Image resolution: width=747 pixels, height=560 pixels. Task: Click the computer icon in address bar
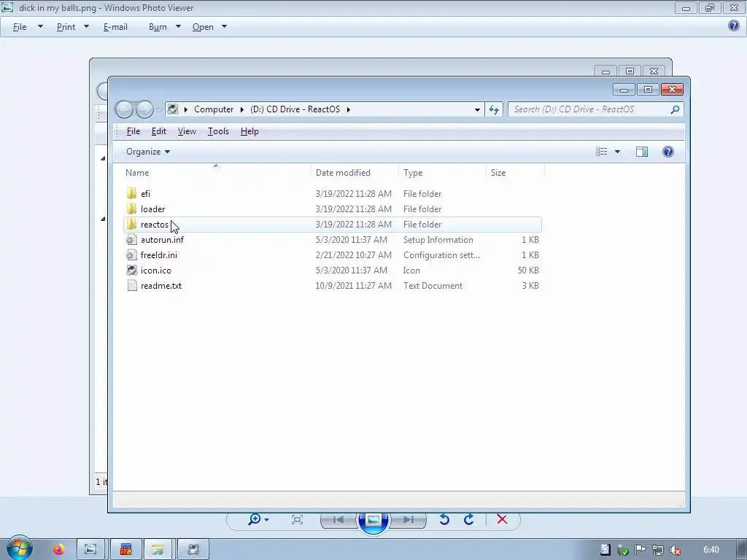[173, 109]
